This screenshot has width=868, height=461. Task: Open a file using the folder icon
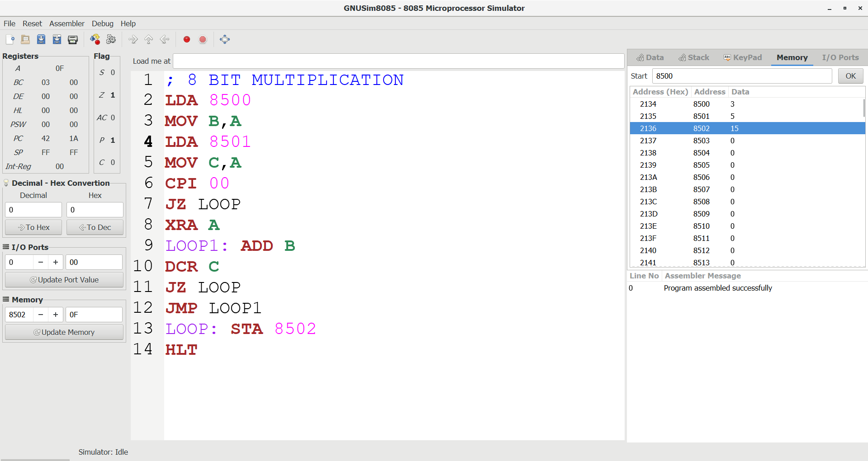(x=25, y=39)
